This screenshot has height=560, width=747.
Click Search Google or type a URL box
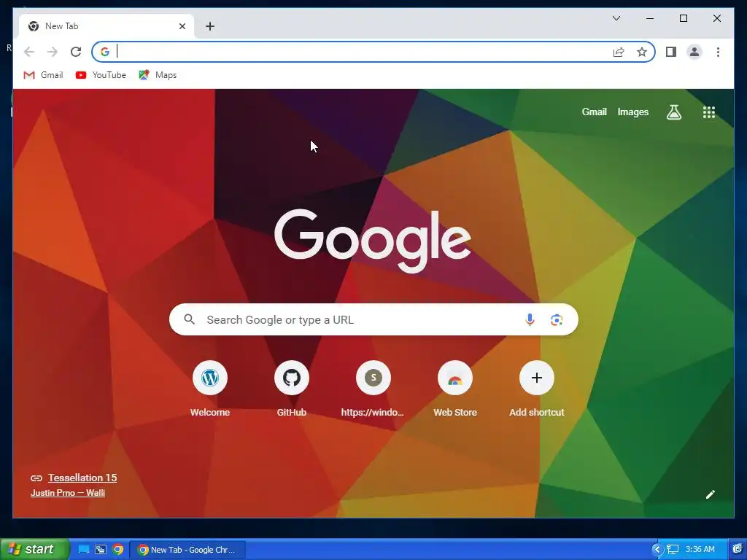pyautogui.click(x=373, y=319)
